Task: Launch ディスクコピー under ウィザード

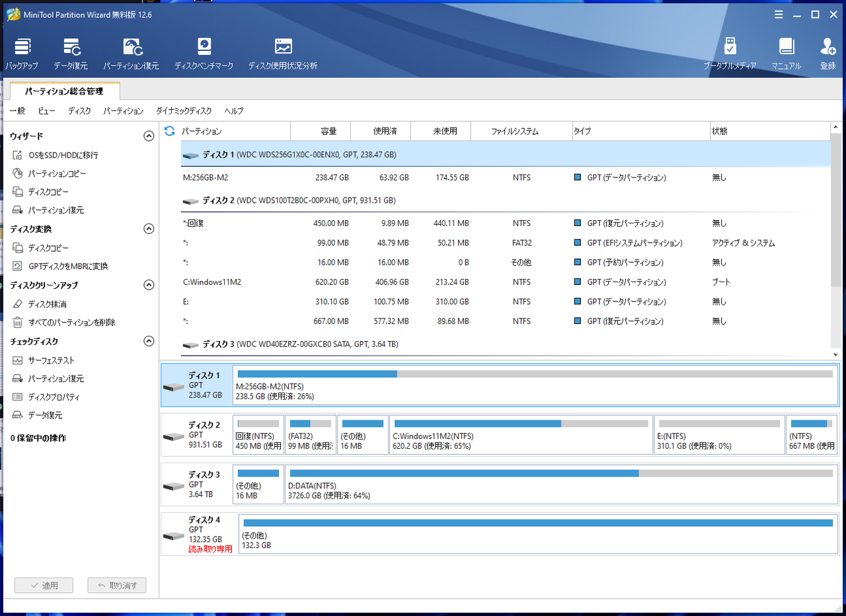Action: coord(40,192)
